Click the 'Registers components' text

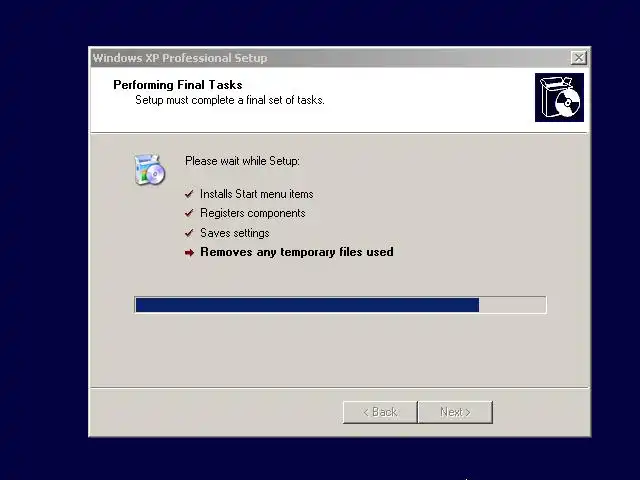coord(253,213)
